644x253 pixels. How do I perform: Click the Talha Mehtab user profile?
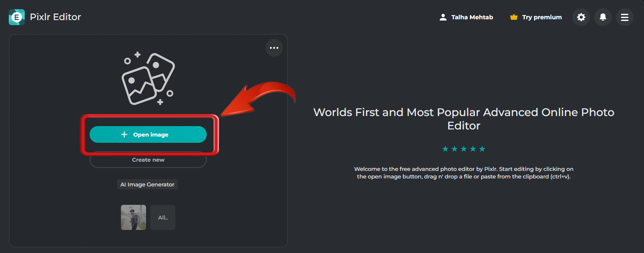(x=466, y=17)
